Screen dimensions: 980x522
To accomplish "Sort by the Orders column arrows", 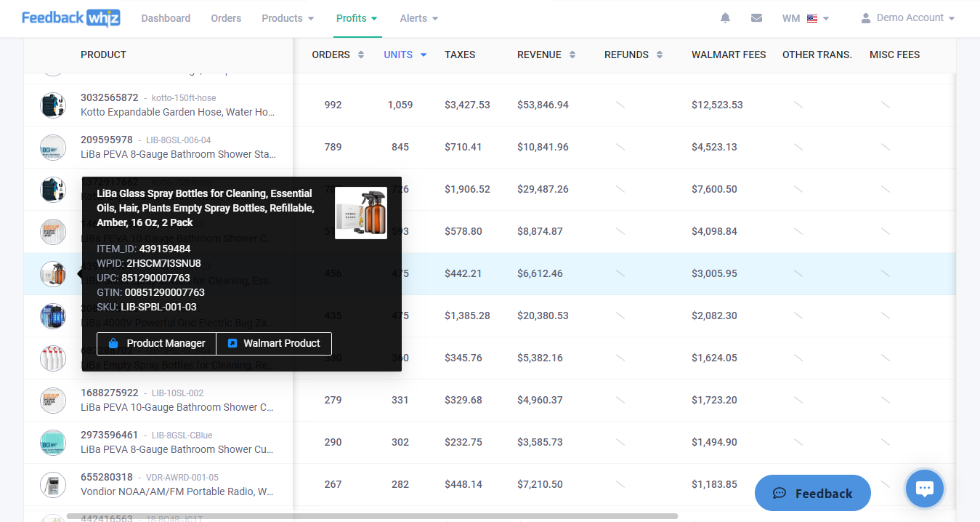I will coord(360,55).
